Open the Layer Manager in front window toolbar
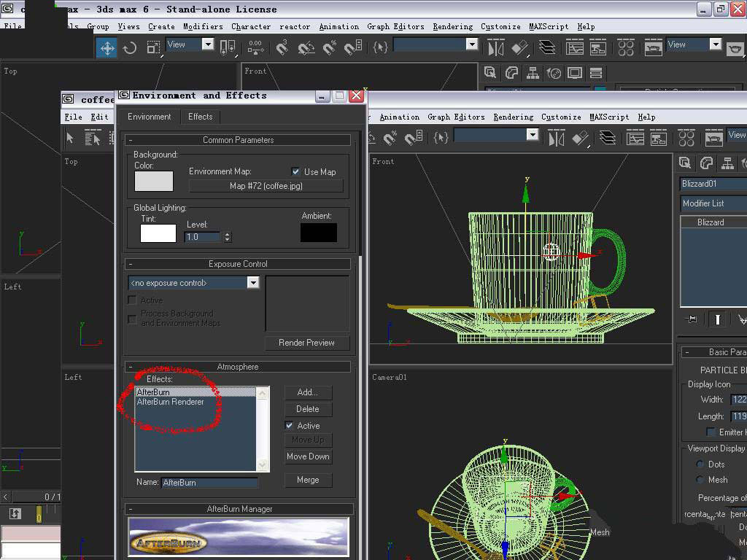This screenshot has height=560, width=747. pyautogui.click(x=608, y=138)
